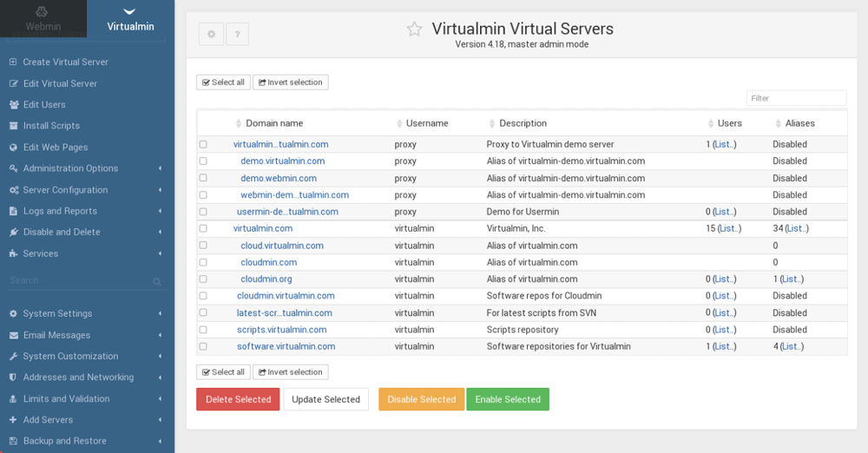
Task: Click the Edit Web Pages globe icon
Action: click(x=13, y=148)
